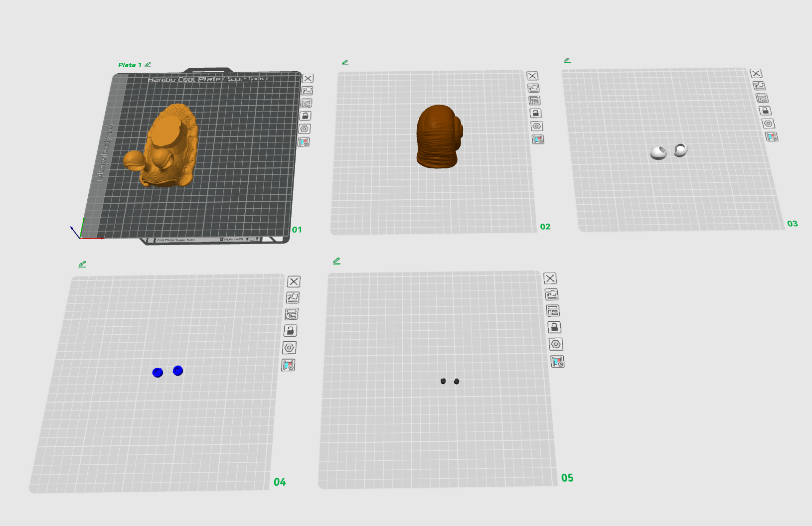812x526 pixels.
Task: Toggle the lock on plate 03
Action: (x=765, y=111)
